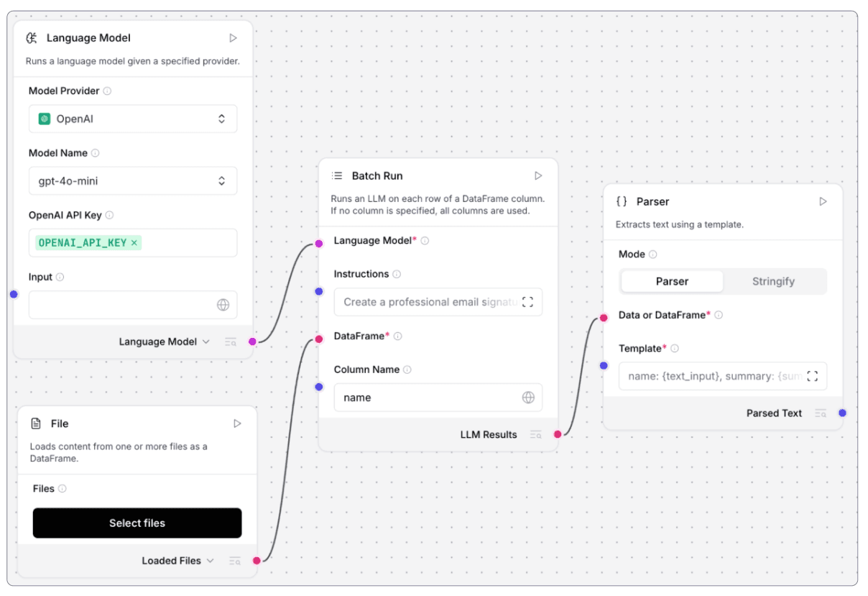Image resolution: width=868 pixels, height=596 pixels.
Task: Open the Model Provider dropdown
Action: [x=133, y=119]
